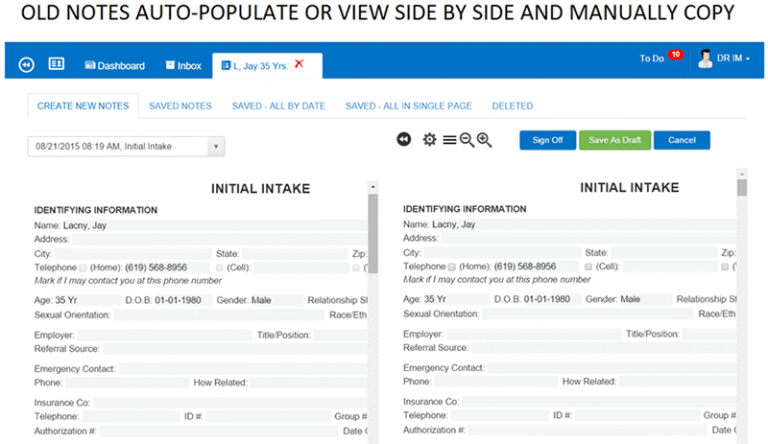Click the Save As Draft button

[x=615, y=140]
